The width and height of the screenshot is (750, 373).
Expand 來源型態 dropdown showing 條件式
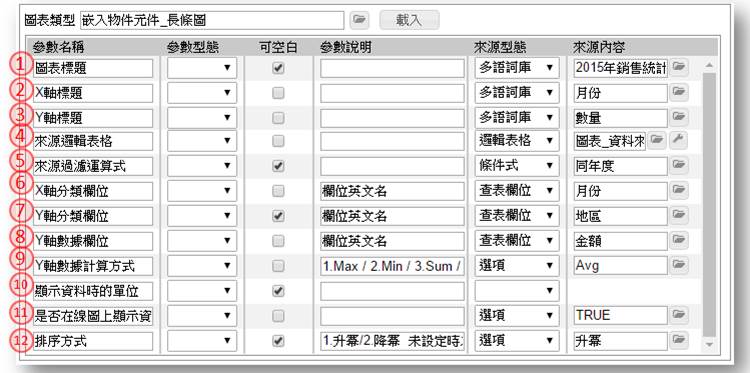pos(517,165)
